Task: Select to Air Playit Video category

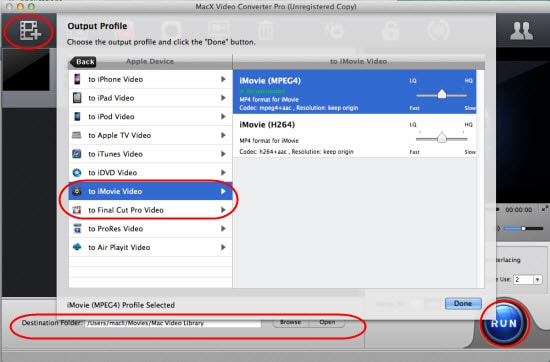Action: pos(150,247)
